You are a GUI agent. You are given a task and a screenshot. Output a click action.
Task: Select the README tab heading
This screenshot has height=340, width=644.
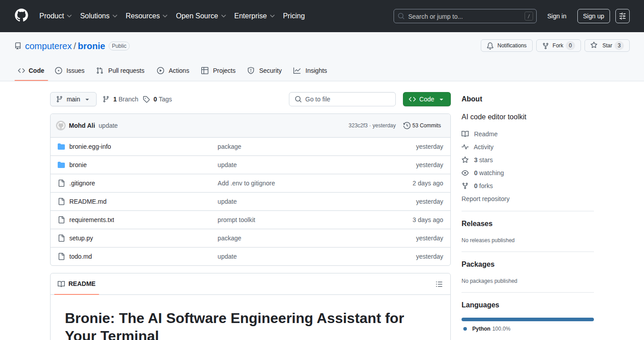(76, 284)
